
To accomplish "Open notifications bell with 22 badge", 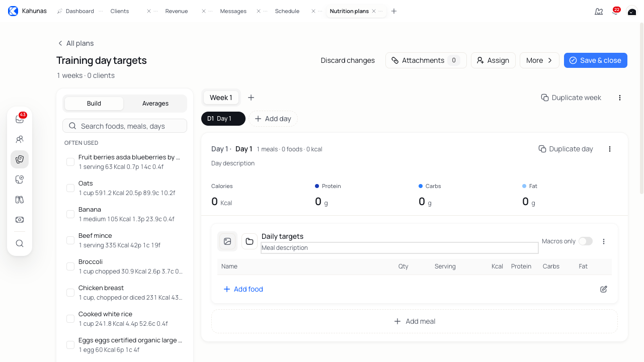I will pyautogui.click(x=615, y=11).
